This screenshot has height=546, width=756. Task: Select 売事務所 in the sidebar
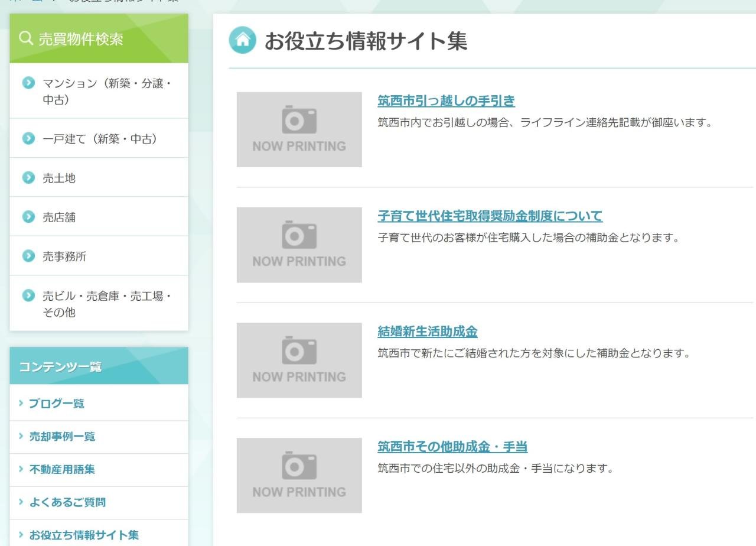[99, 256]
